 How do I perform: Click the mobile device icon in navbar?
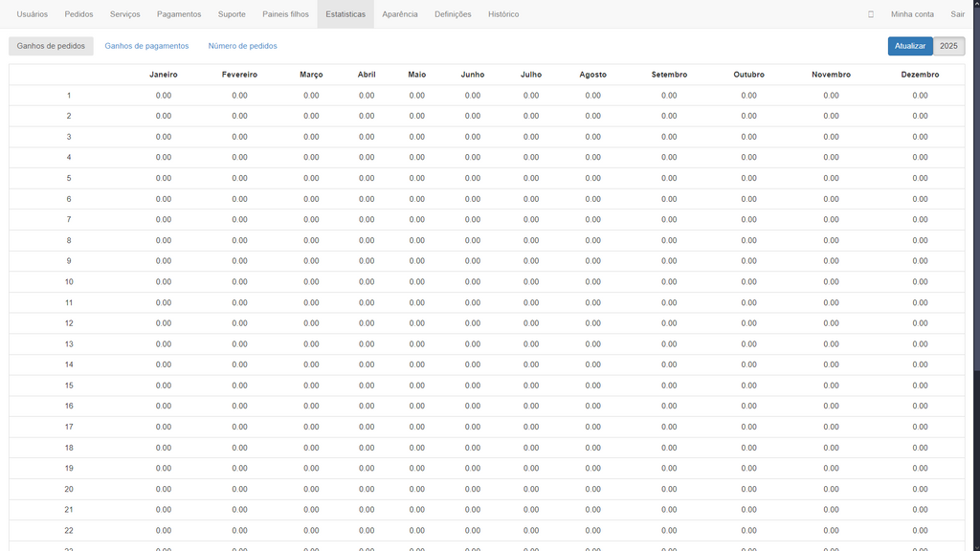pyautogui.click(x=871, y=14)
